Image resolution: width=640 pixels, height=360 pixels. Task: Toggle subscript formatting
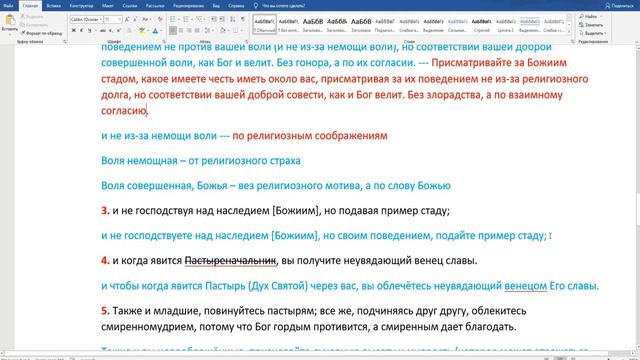(111, 31)
